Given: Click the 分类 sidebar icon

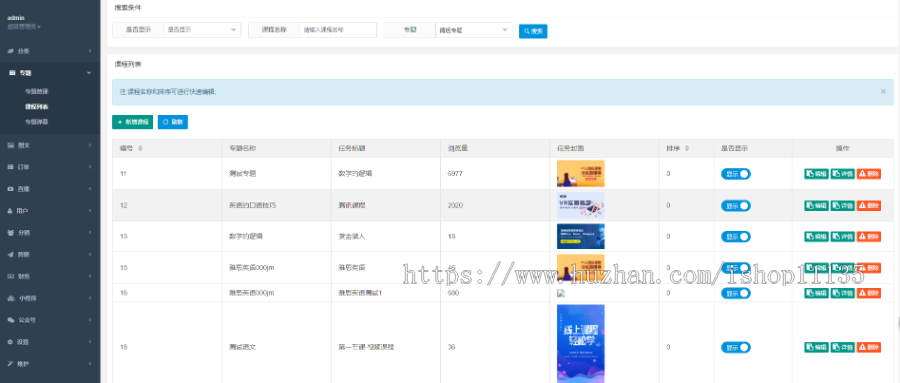Looking at the screenshot, I should pyautogui.click(x=10, y=51).
